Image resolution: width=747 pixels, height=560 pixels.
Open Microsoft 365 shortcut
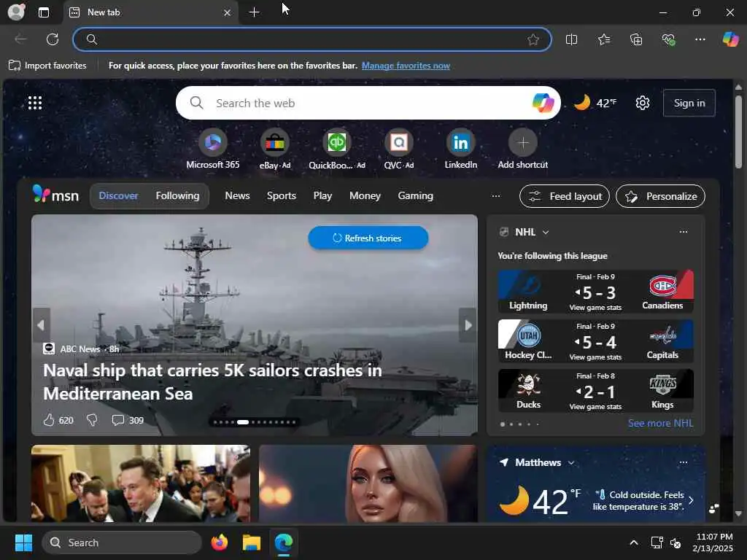click(213, 149)
